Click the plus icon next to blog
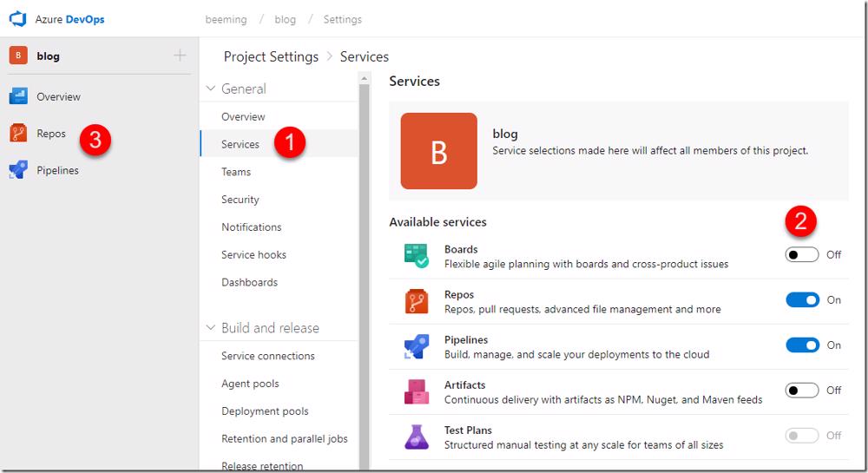 180,56
